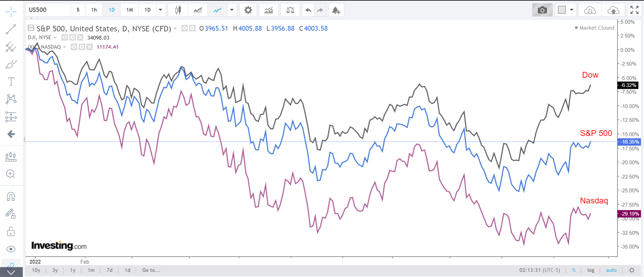Select the gray area chart style
This screenshot has height=277, width=644.
click(x=198, y=10)
